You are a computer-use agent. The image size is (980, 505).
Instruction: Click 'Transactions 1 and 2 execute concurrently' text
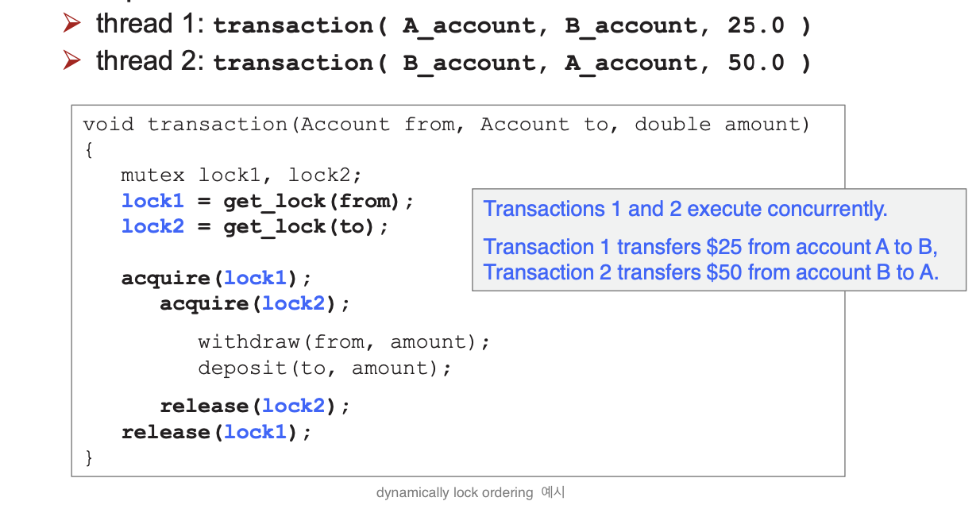pyautogui.click(x=685, y=209)
